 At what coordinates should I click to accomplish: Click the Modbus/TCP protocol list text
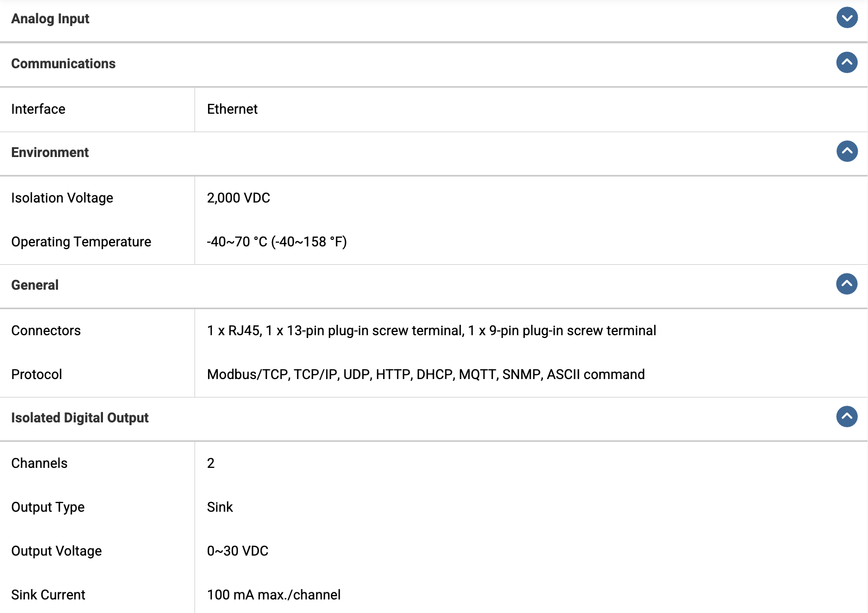426,375
